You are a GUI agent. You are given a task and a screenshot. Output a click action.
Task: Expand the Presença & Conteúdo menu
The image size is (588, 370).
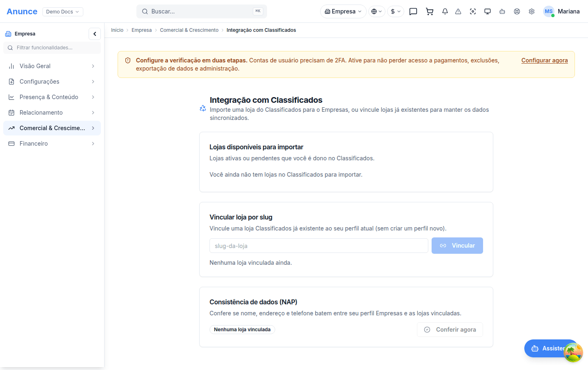pyautogui.click(x=52, y=97)
